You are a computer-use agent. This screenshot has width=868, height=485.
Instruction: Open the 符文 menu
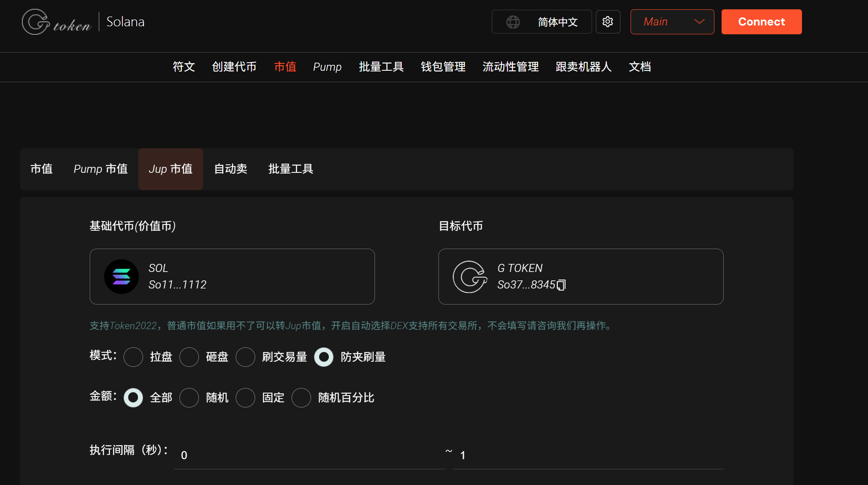pyautogui.click(x=184, y=67)
